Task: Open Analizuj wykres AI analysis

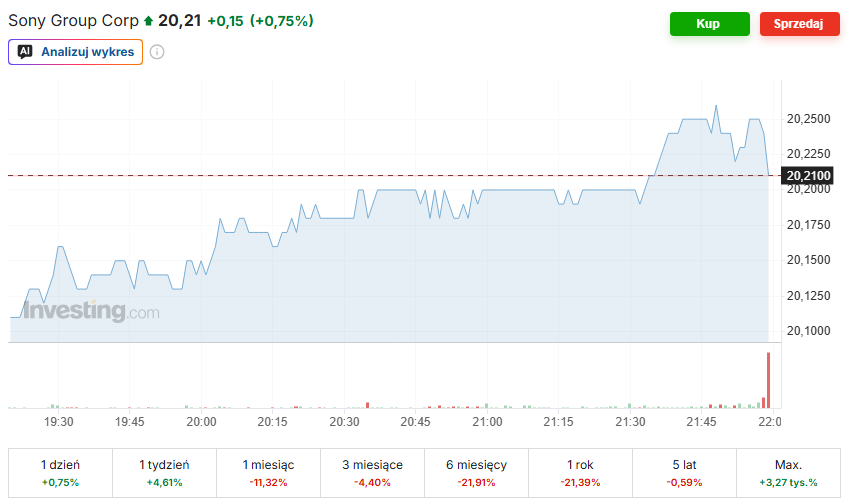Action: tap(75, 52)
